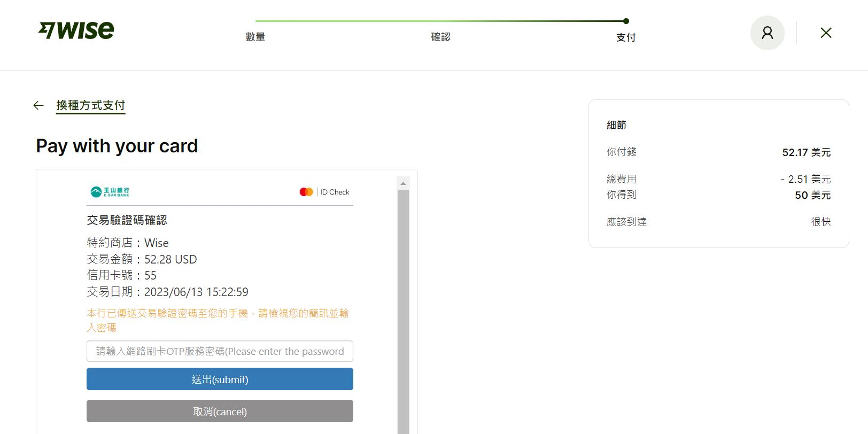
Task: Click the 特約商店：Wise line
Action: tap(128, 243)
